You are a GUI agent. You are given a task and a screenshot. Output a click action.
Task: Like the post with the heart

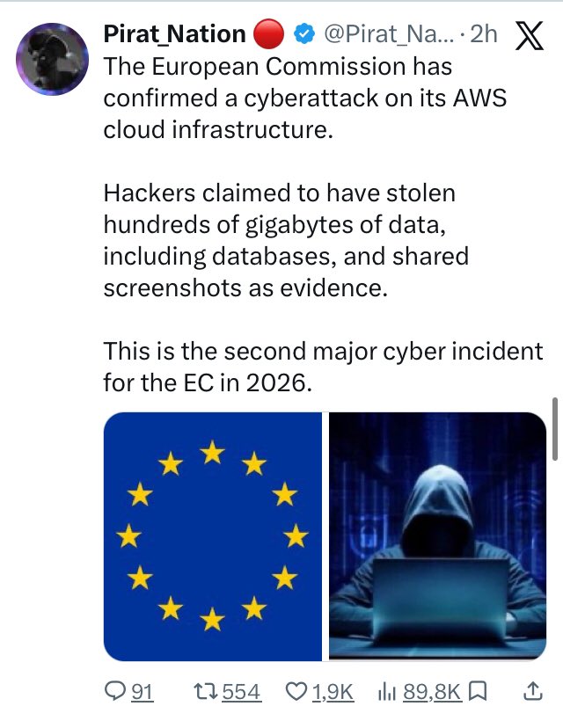pyautogui.click(x=296, y=693)
